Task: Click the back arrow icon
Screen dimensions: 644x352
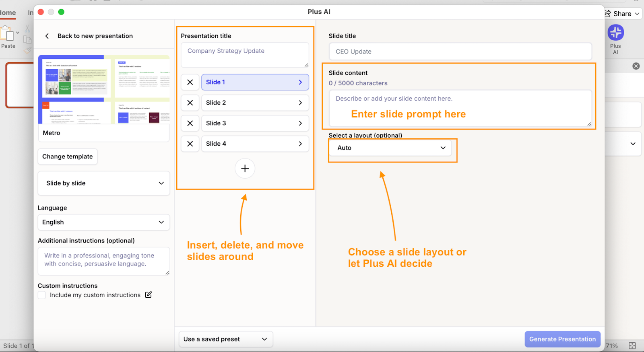Action: pyautogui.click(x=47, y=36)
